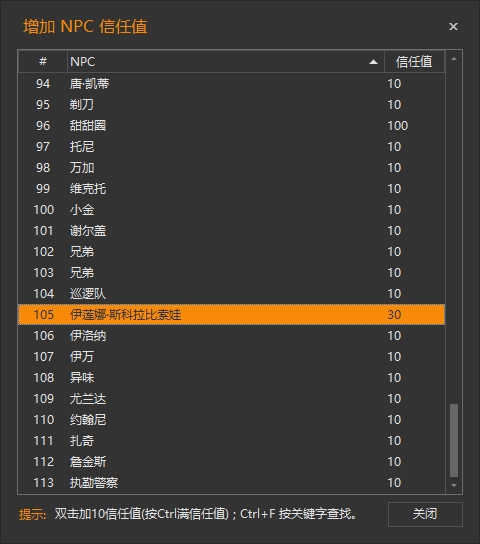Click the vertical scrollbar thumb
The height and width of the screenshot is (544, 480).
(454, 440)
